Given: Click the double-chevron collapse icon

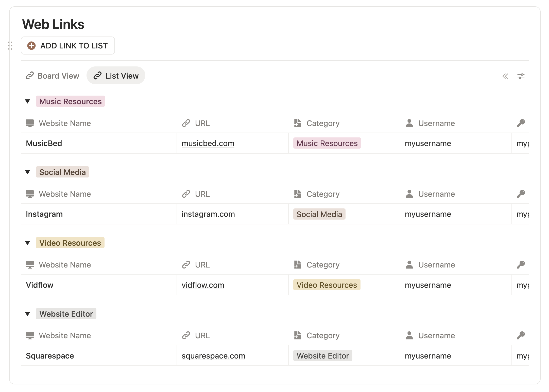Looking at the screenshot, I should [x=505, y=76].
